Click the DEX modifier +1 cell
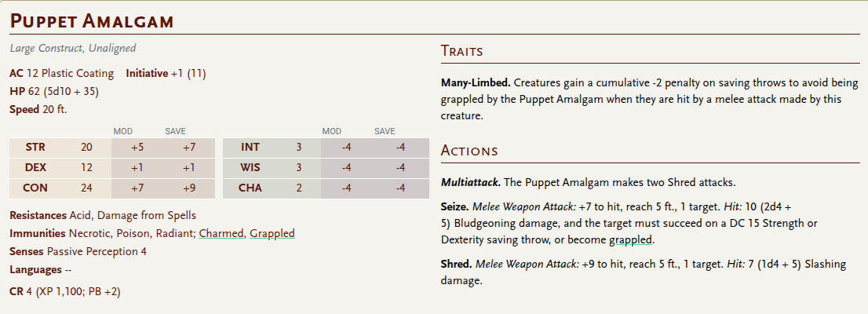The image size is (868, 314). tap(137, 168)
